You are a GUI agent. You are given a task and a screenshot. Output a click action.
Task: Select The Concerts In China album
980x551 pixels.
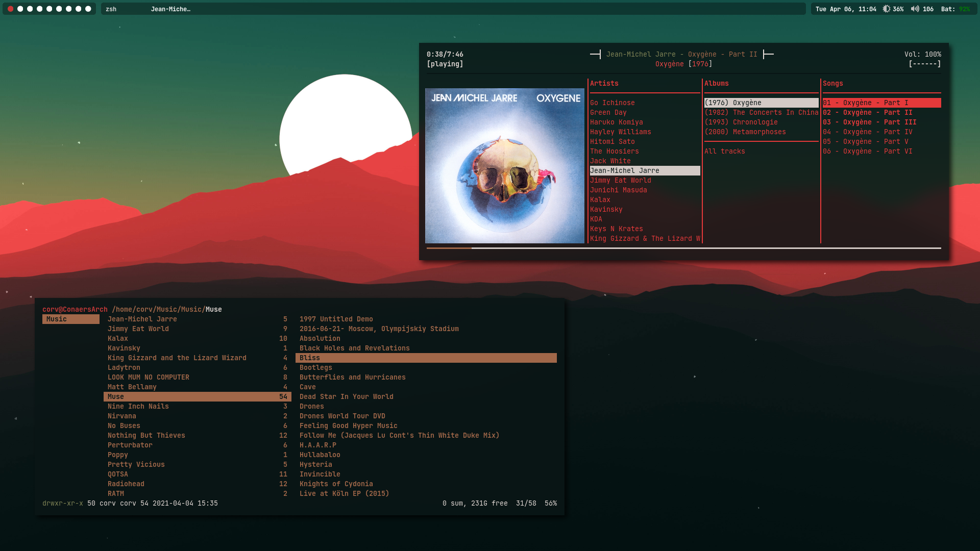(761, 112)
